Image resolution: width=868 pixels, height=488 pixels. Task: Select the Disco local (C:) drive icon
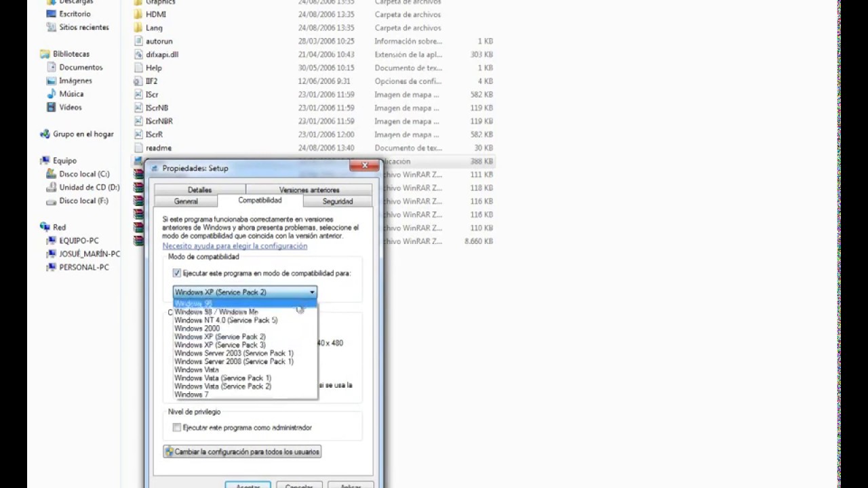52,174
